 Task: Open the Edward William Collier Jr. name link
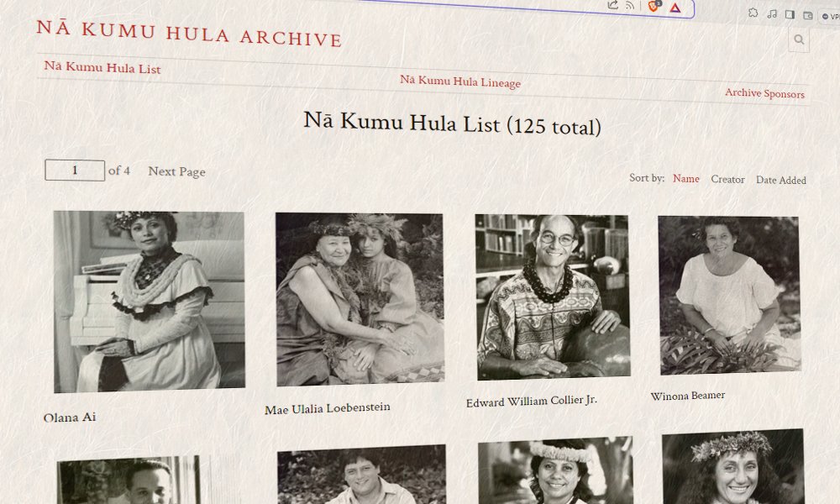coord(532,402)
